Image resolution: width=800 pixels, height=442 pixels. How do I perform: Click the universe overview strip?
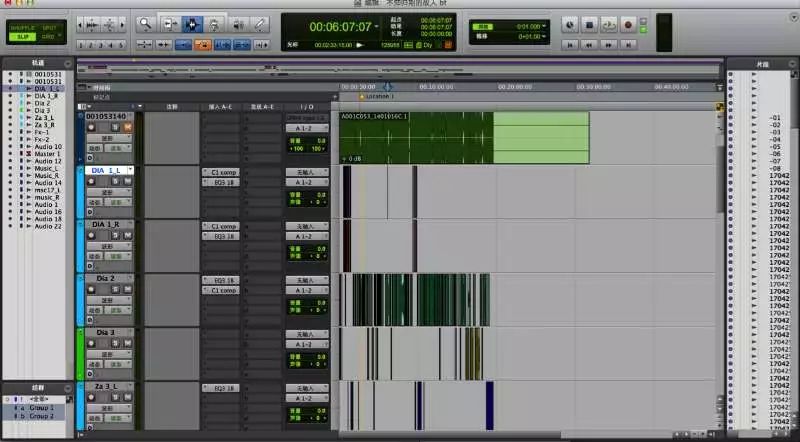pyautogui.click(x=399, y=70)
